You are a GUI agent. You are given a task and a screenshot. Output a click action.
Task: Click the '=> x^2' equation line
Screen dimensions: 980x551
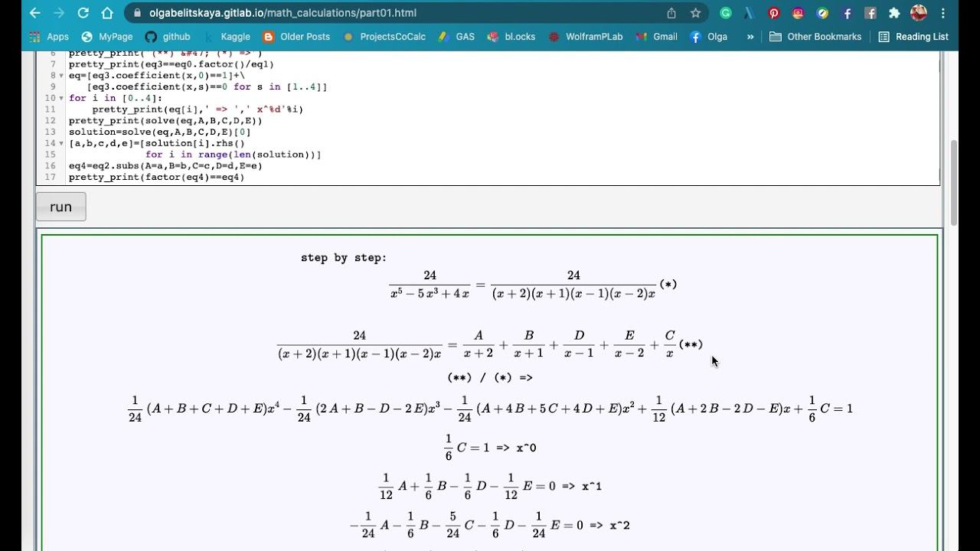490,525
